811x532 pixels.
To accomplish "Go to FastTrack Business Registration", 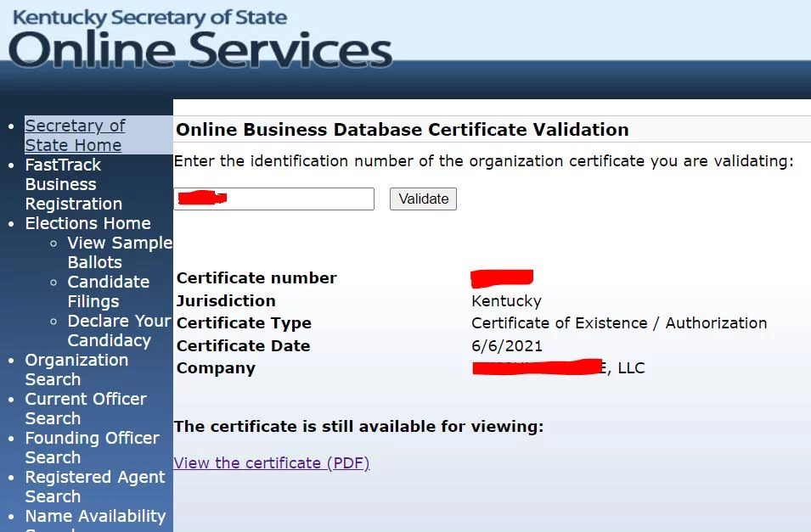I will (73, 184).
